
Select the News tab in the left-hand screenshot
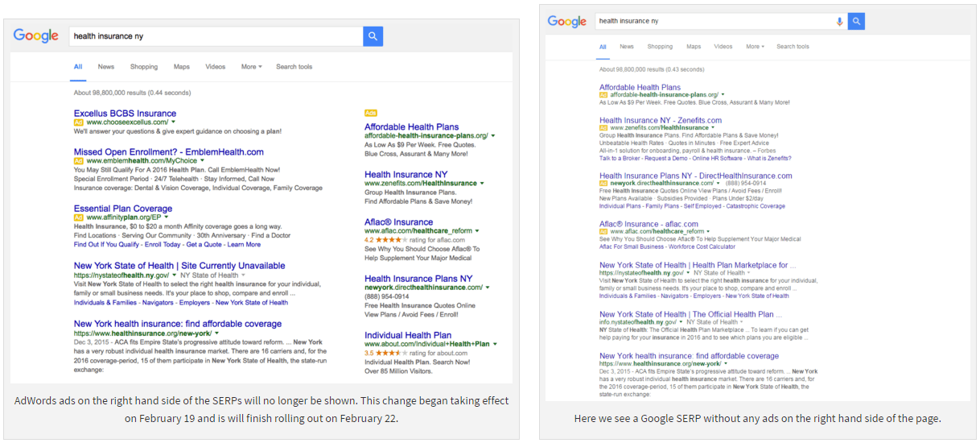[x=106, y=67]
